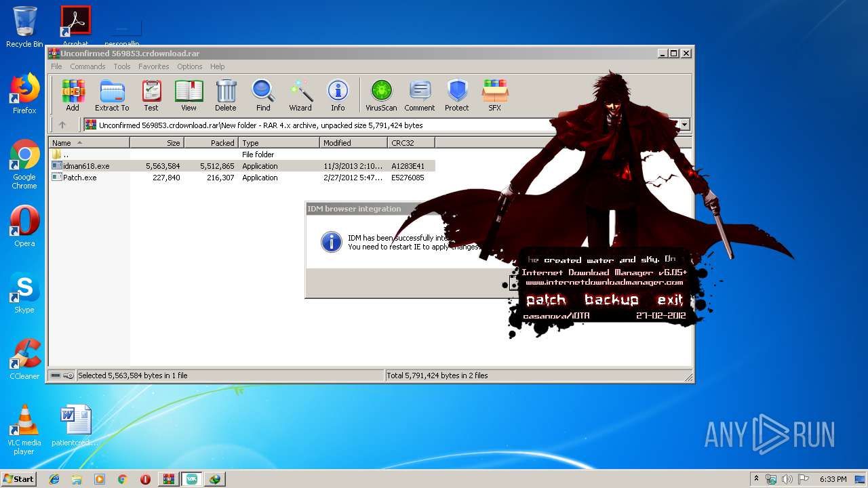Open the VLC media player shortcut
The image size is (868, 488).
24,430
